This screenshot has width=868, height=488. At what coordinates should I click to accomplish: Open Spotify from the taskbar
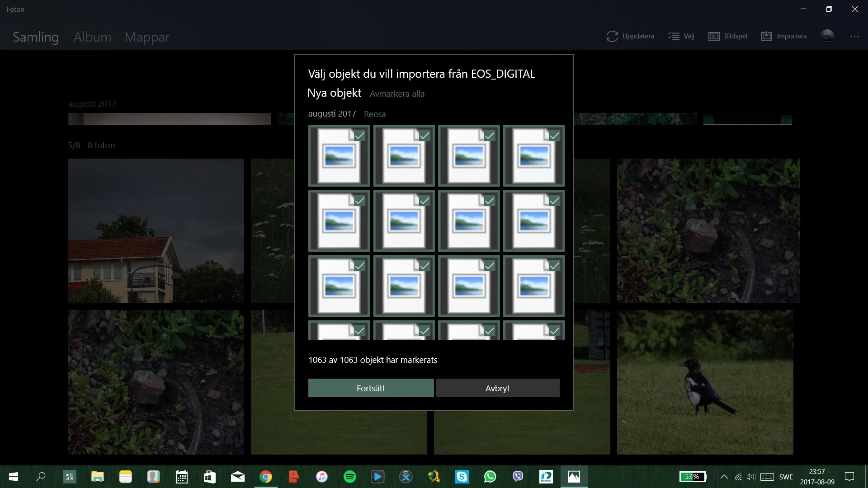tap(349, 477)
